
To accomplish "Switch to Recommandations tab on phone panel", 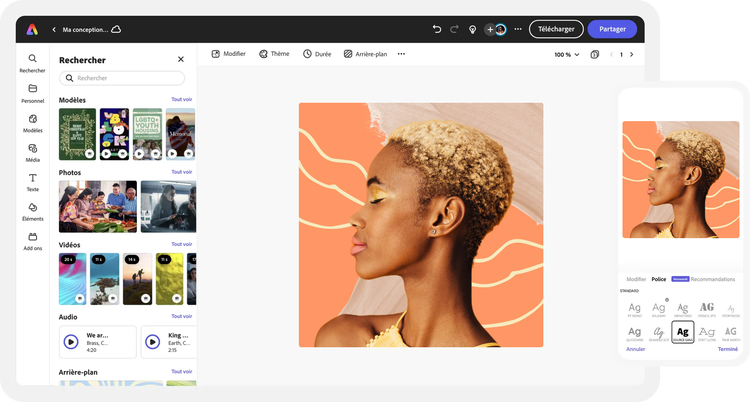I will click(713, 279).
